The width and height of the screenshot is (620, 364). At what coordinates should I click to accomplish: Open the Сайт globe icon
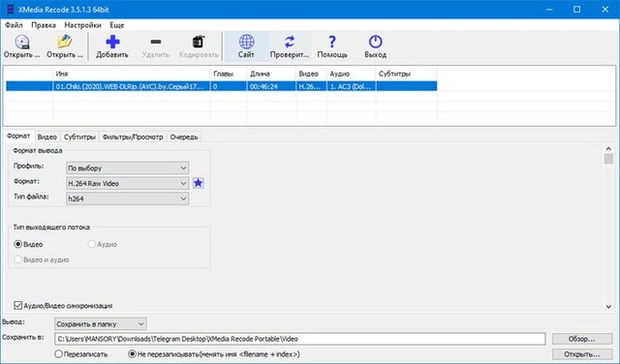pyautogui.click(x=246, y=42)
